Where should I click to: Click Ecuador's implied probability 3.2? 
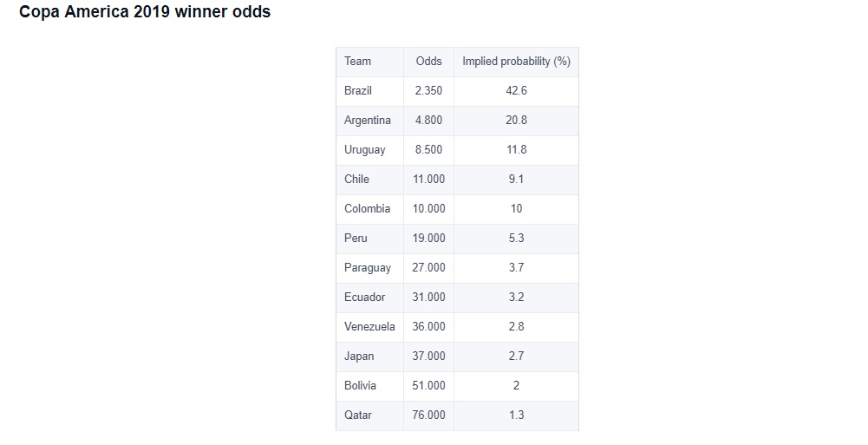click(x=517, y=298)
